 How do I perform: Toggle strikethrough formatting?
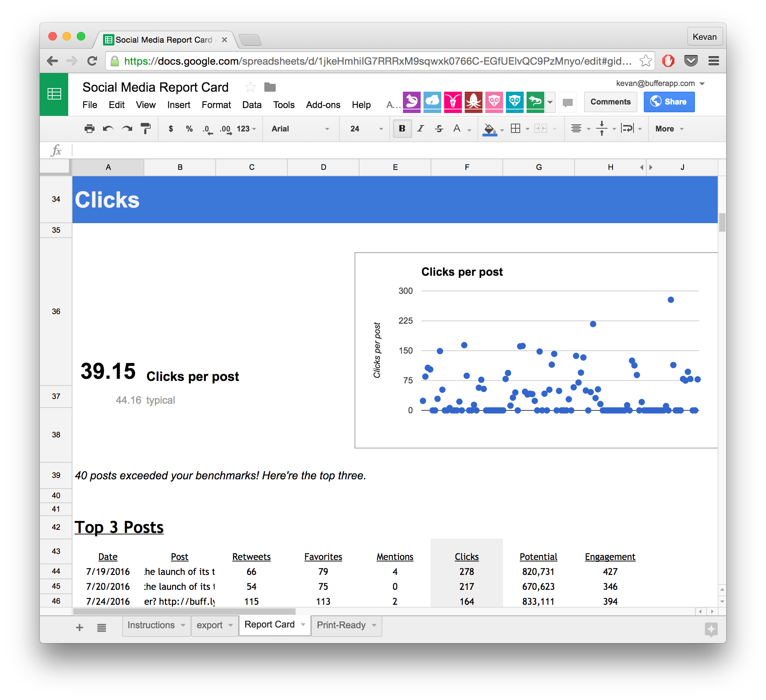(439, 129)
